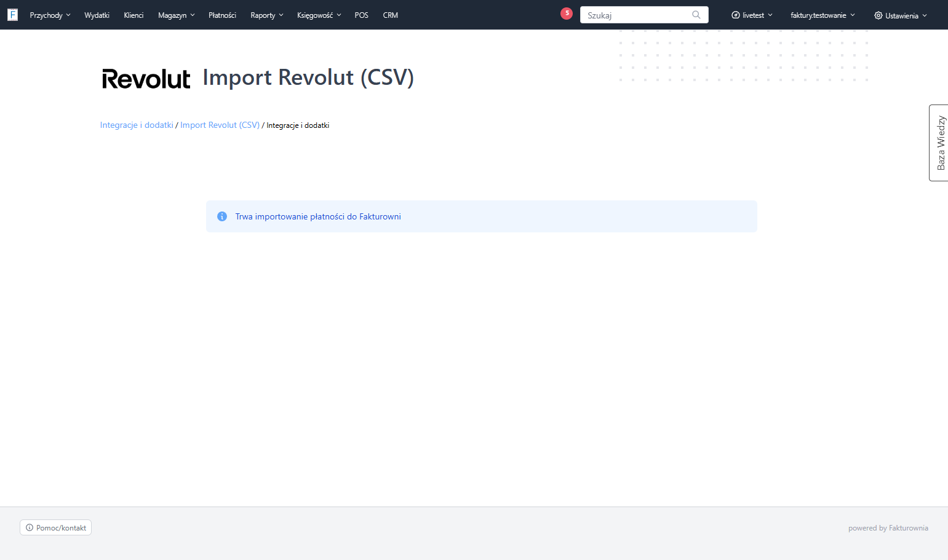This screenshot has width=948, height=560.
Task: Open the Ustawienia settings dropdown
Action: pyautogui.click(x=900, y=15)
